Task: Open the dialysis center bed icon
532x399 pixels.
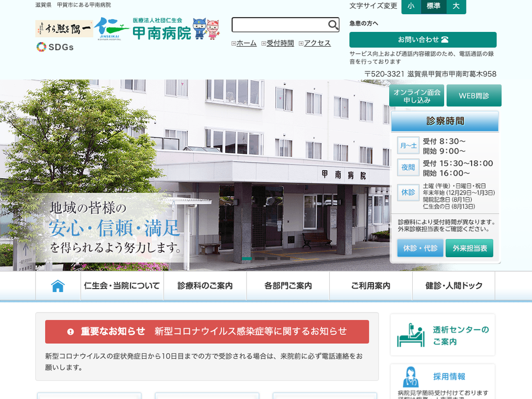Action: pos(411,335)
